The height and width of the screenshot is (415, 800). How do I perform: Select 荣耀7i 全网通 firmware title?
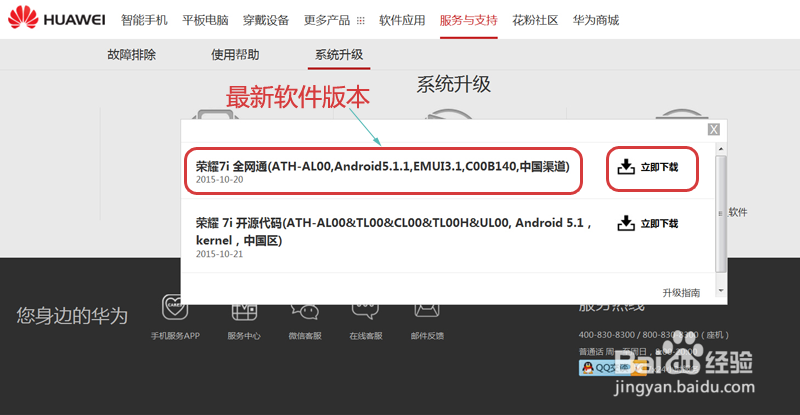(x=383, y=166)
